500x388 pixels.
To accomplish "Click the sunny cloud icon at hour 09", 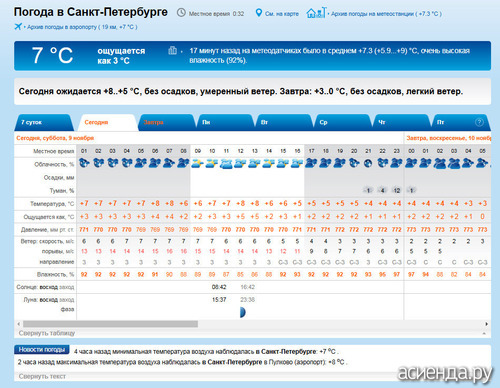I will tap(197, 163).
